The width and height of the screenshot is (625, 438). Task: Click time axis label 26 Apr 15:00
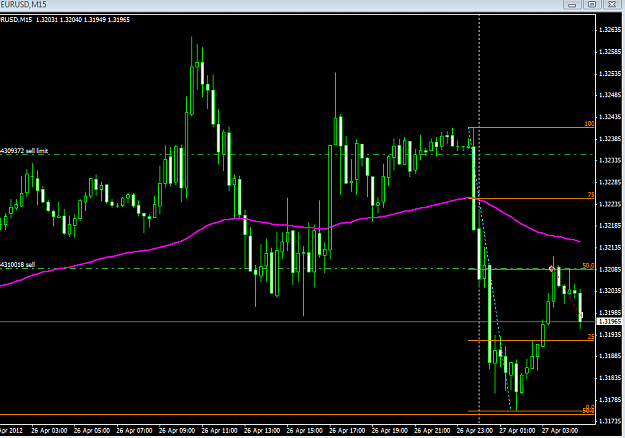tap(305, 431)
